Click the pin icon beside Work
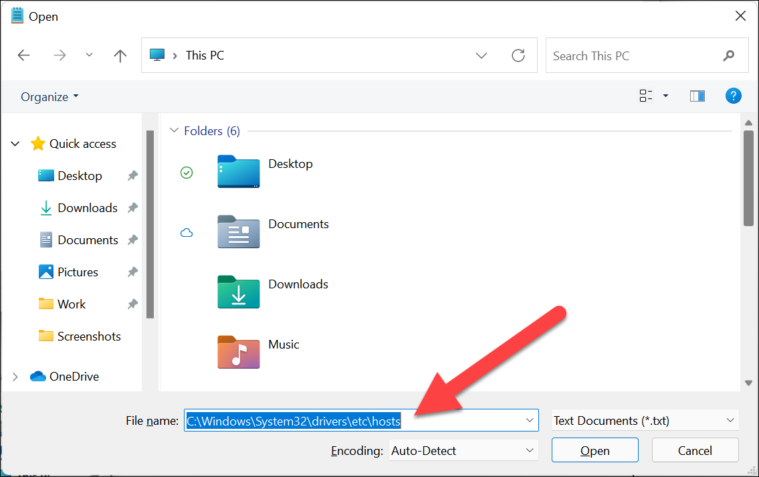The image size is (759, 477). point(132,304)
